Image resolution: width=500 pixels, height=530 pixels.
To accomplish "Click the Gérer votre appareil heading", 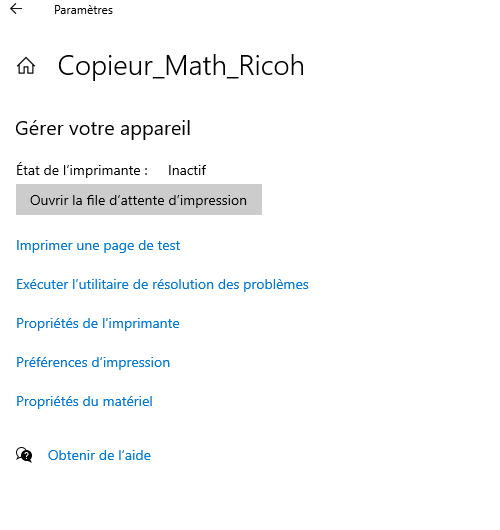I will (103, 129).
